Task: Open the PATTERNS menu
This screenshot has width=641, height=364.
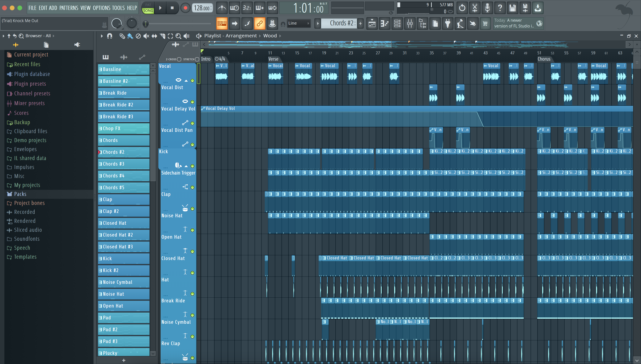Action: pyautogui.click(x=69, y=8)
